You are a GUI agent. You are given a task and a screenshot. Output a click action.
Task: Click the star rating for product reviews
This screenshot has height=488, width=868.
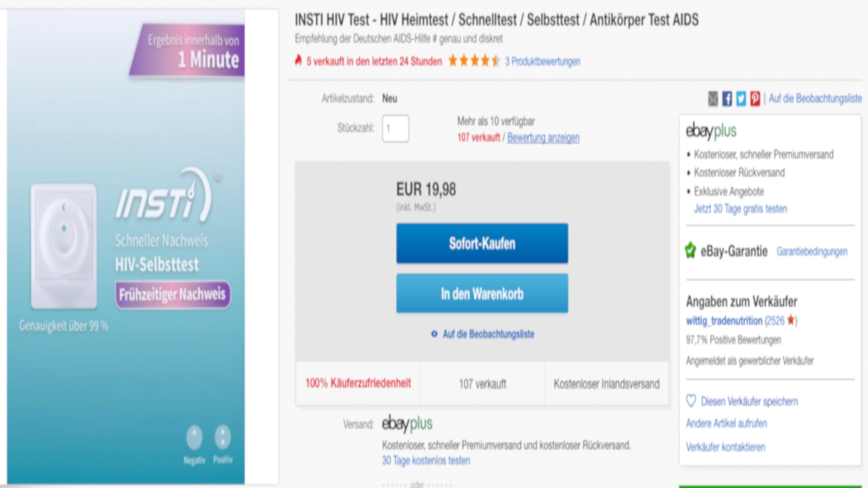coord(474,61)
